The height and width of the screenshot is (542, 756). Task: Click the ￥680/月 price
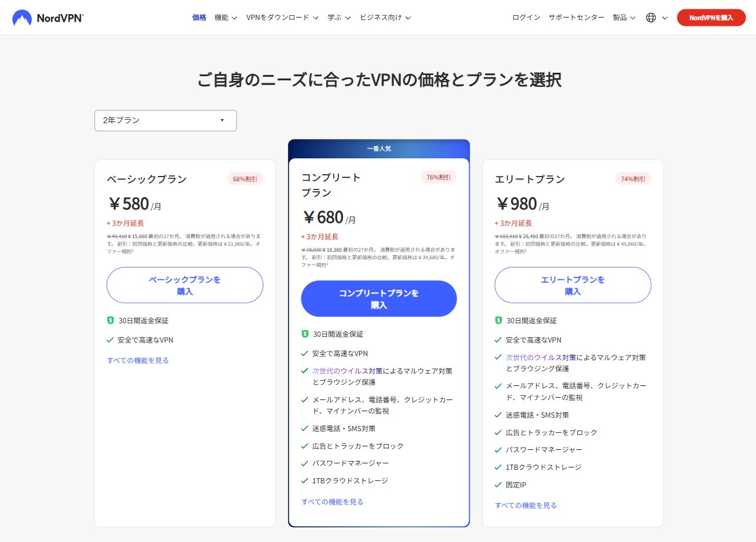point(330,218)
